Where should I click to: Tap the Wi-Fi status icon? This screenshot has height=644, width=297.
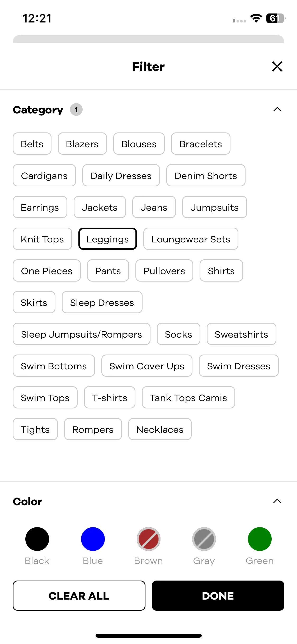[256, 18]
